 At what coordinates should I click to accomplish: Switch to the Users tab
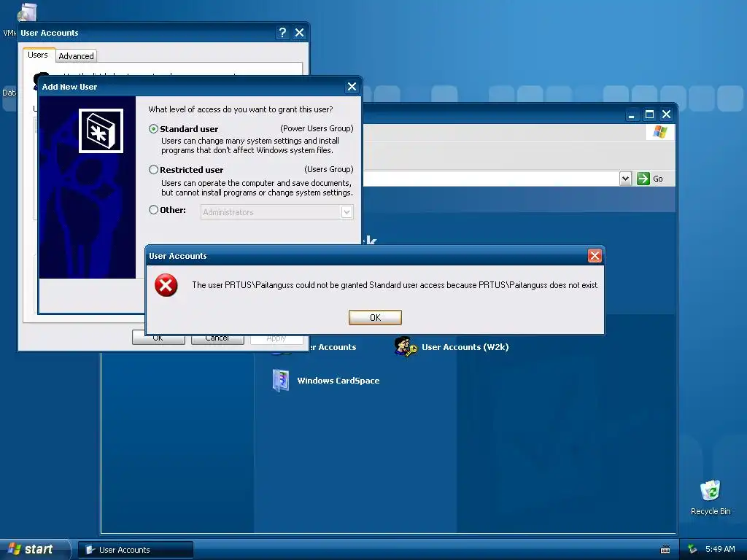point(38,55)
